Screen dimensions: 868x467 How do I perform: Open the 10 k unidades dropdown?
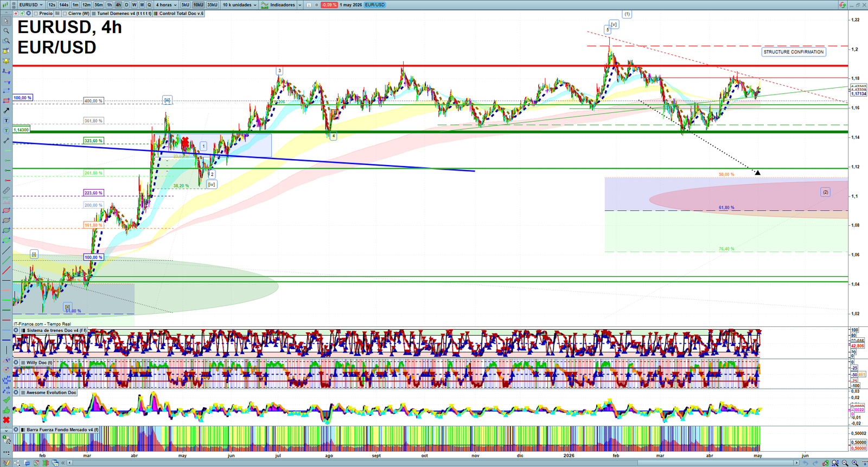(239, 5)
